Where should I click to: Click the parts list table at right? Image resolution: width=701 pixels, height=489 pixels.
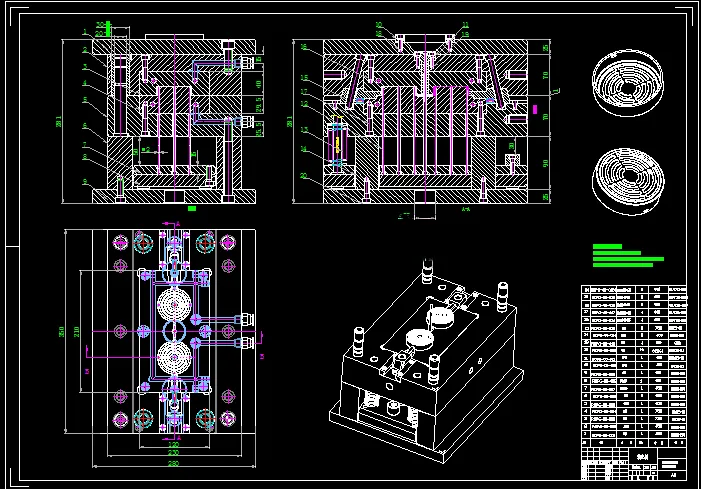pos(633,366)
